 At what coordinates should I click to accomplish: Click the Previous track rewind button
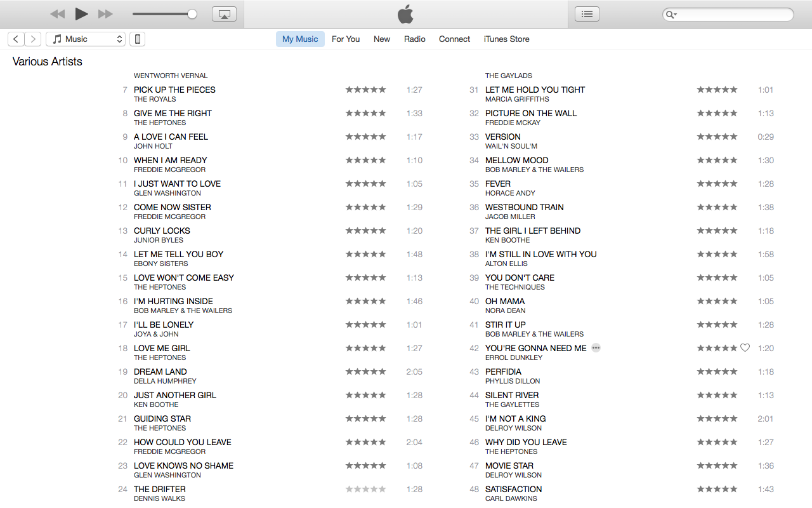tap(57, 14)
